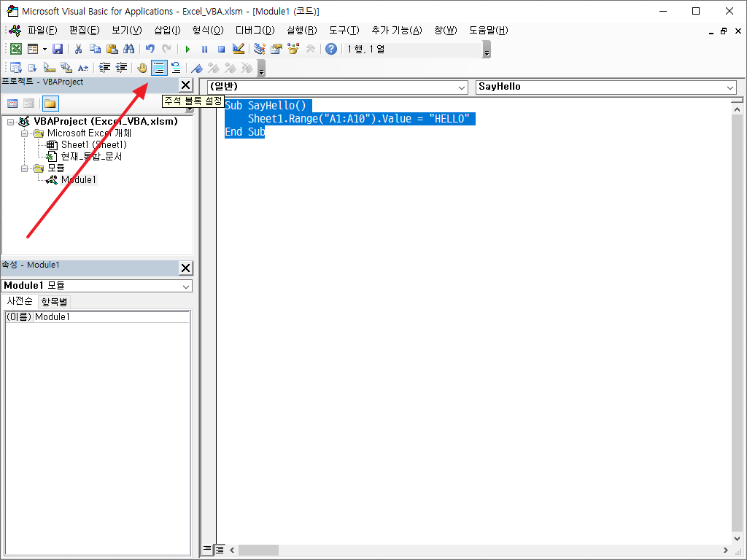
Task: Open the 실행(R) menu
Action: (x=302, y=31)
